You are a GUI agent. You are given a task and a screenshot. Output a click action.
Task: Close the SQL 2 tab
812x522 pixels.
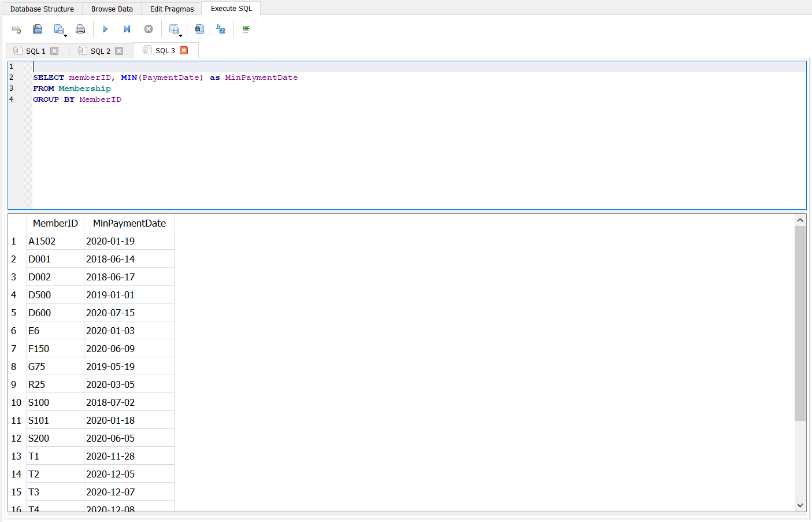[x=119, y=51]
